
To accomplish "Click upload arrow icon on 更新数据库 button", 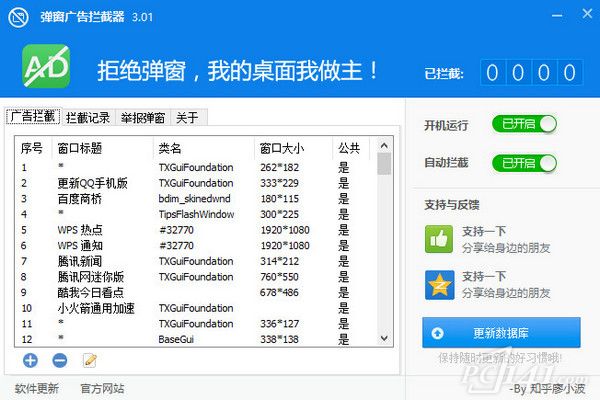I will click(437, 333).
